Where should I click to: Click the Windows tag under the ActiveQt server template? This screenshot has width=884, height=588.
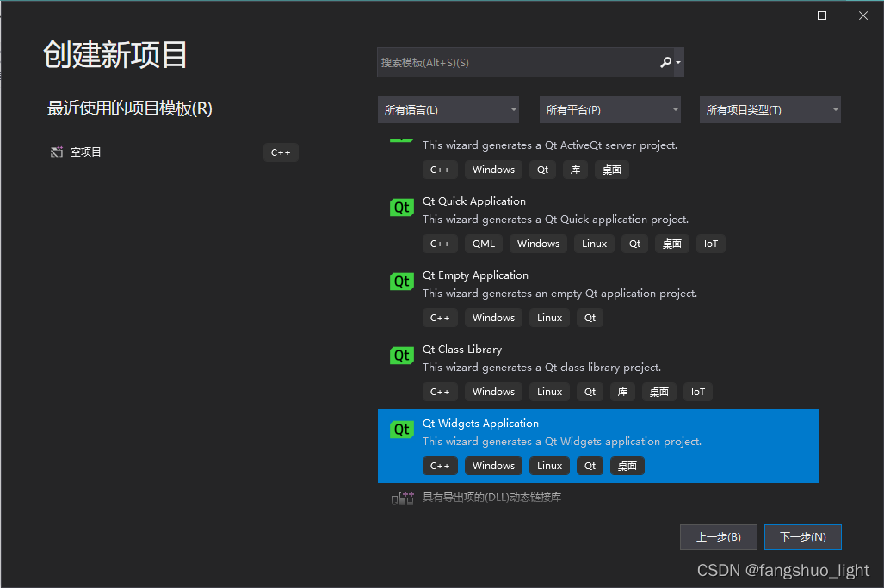(493, 170)
